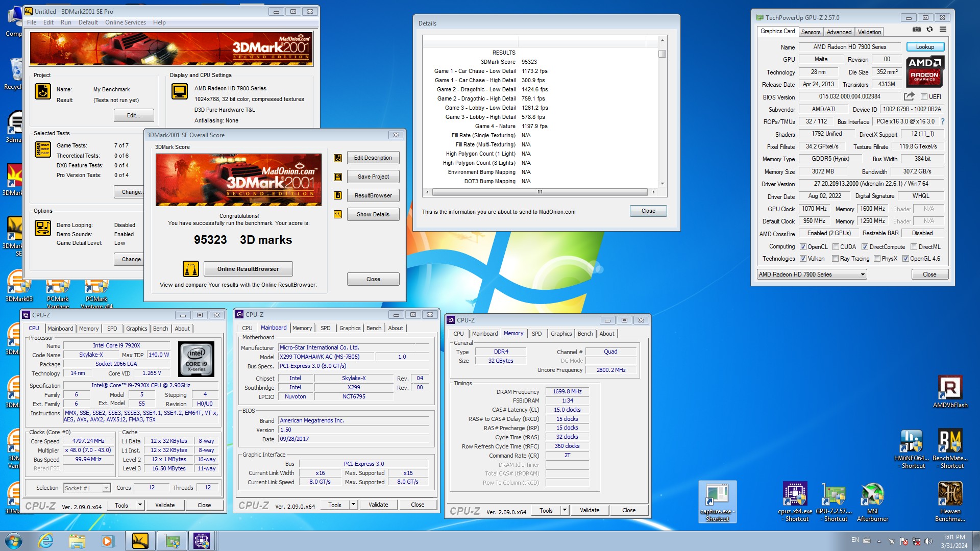This screenshot has width=980, height=551.
Task: Open GPU-Z.2.57 desktop shortcut
Action: click(x=834, y=502)
